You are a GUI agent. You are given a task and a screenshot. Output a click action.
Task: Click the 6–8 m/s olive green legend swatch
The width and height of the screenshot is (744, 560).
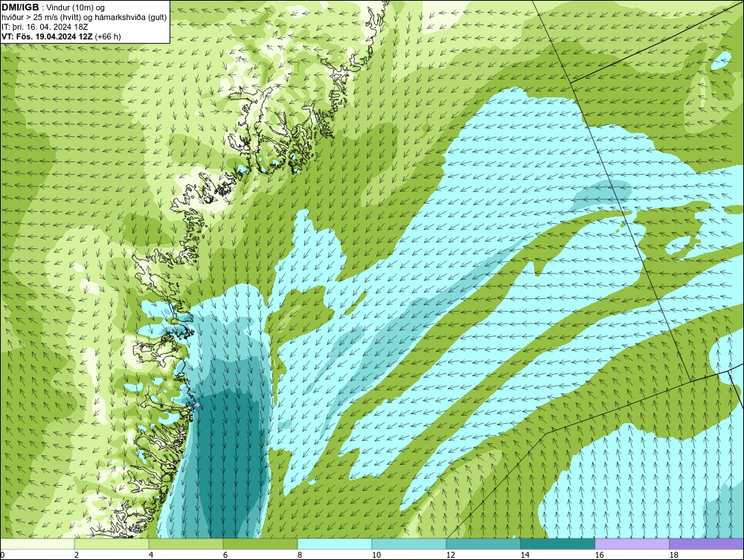coord(260,544)
